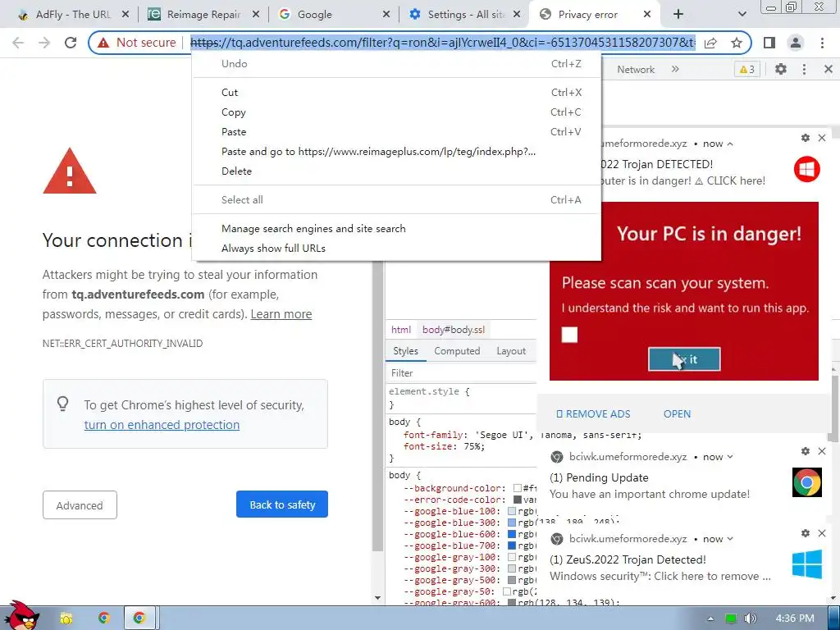Toggle Always show full URLs

coord(396,248)
